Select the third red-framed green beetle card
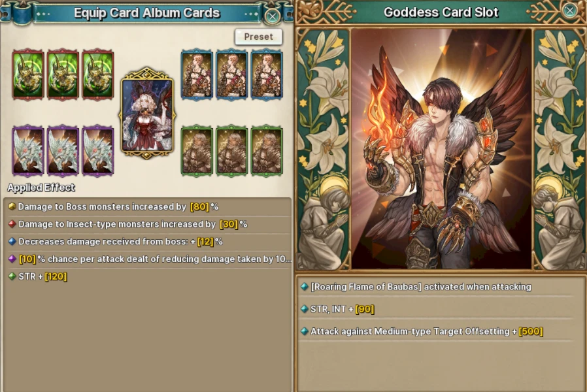Viewport: 587px width, 392px height. pos(97,74)
